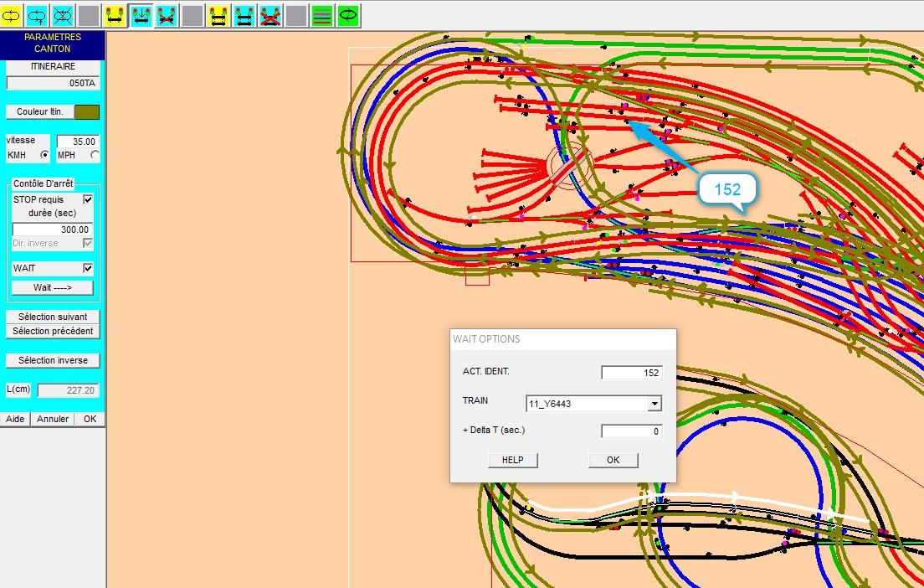Open the TRAIN dropdown arrow
Viewport: 924px width, 588px height.
654,404
